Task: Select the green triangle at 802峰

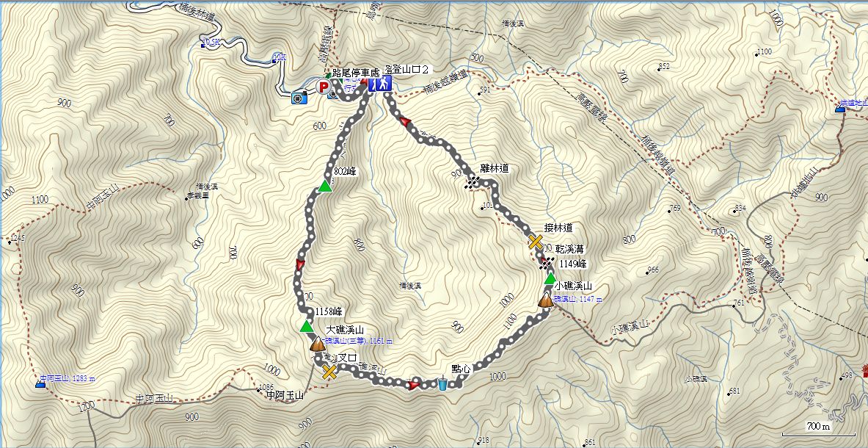Action: pos(325,186)
